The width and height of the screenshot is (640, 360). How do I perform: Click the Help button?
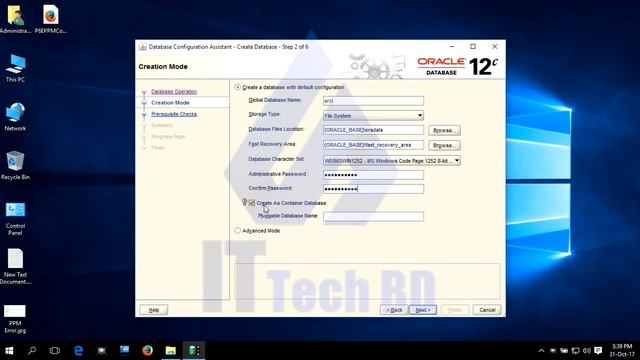(x=154, y=310)
